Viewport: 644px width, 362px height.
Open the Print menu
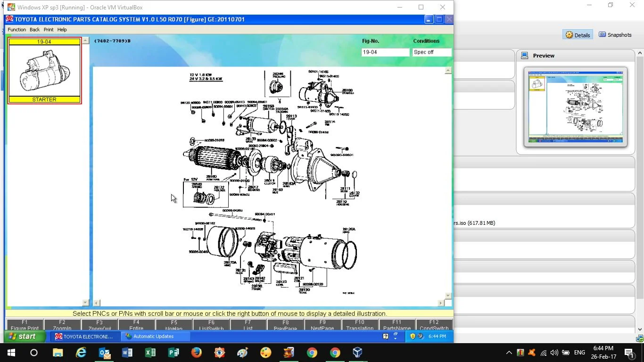[x=49, y=30]
